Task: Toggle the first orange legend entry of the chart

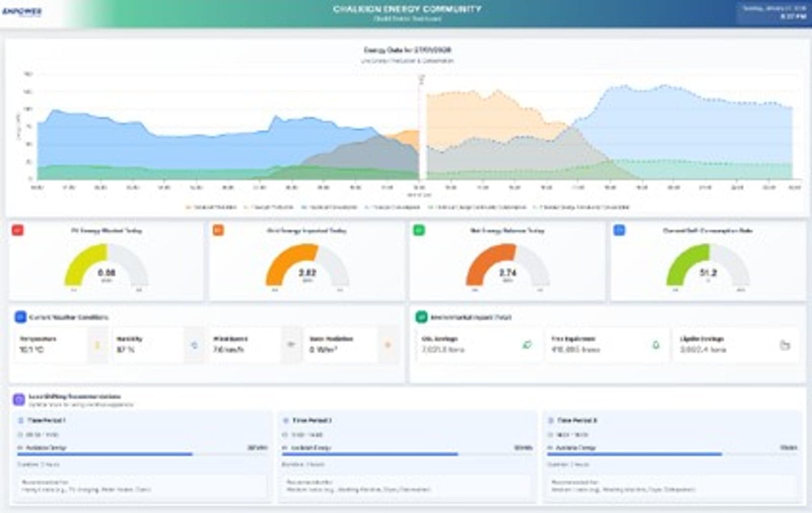Action: pyautogui.click(x=211, y=207)
